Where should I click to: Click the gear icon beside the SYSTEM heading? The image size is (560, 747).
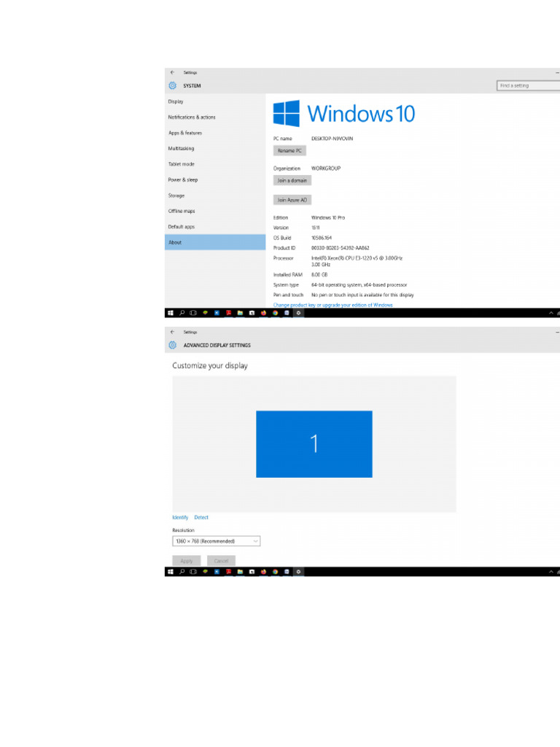(x=172, y=86)
